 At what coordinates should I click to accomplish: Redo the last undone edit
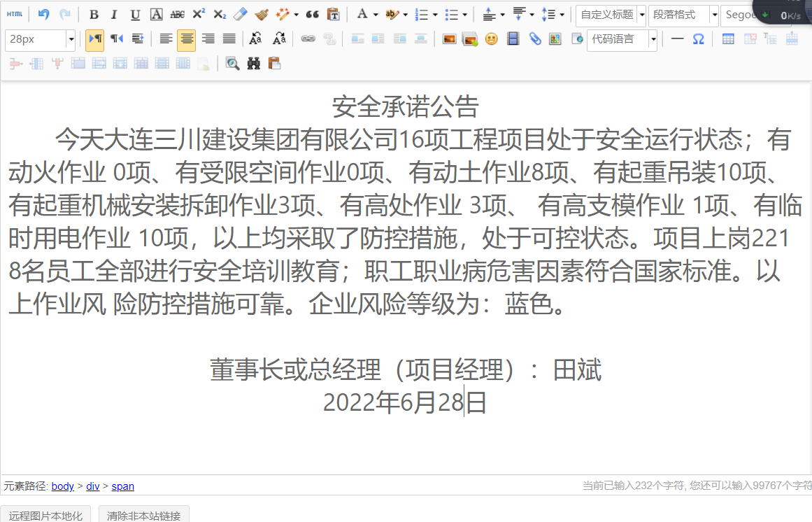pos(65,15)
